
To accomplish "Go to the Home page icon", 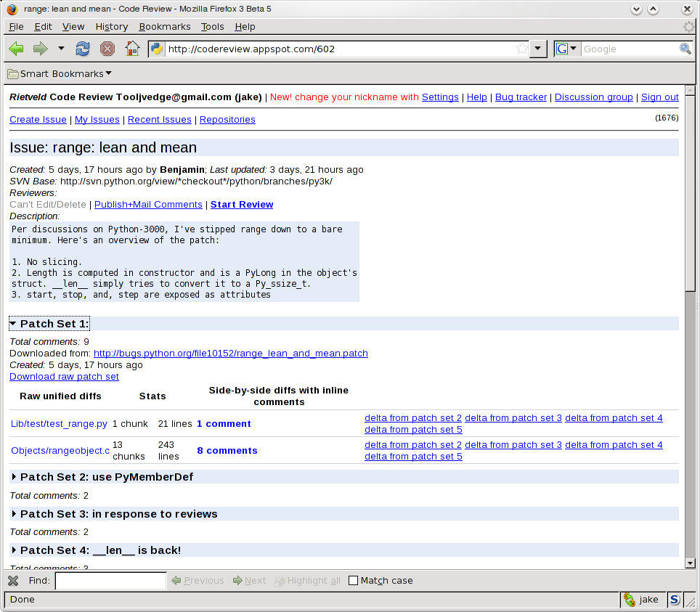I will pos(131,49).
